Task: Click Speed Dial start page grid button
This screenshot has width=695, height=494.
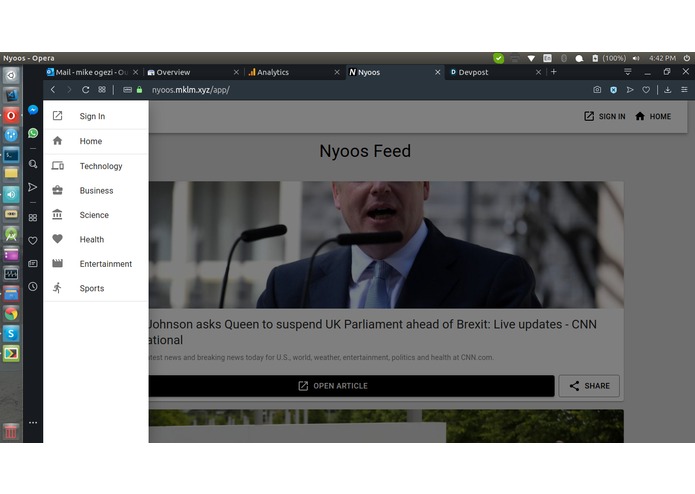Action: [x=102, y=89]
